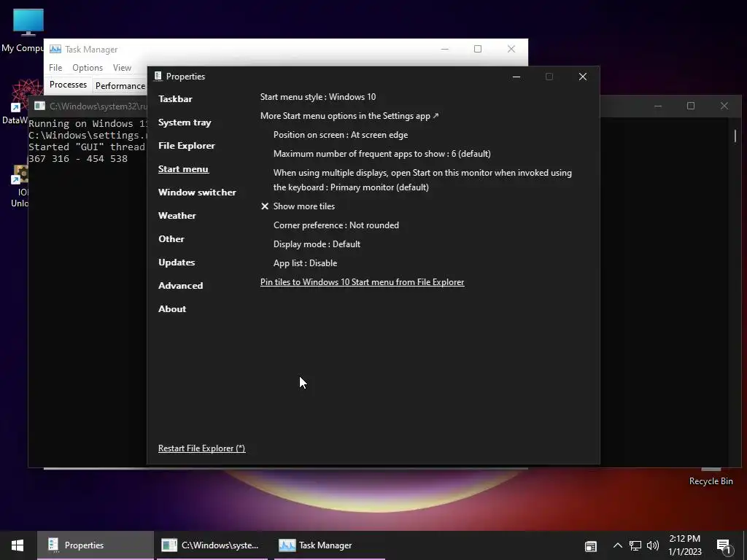The image size is (747, 560).
Task: Click the Properties window title icon
Action: [158, 77]
